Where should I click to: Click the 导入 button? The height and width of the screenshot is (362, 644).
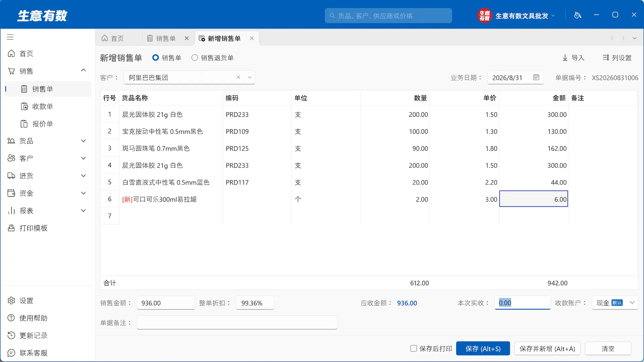pos(573,58)
